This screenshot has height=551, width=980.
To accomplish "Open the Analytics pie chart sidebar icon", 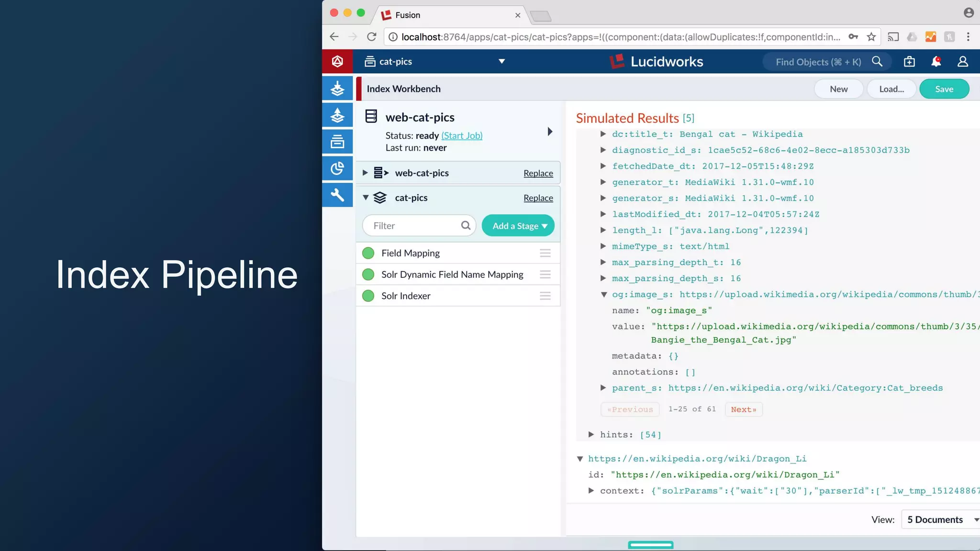I will click(x=337, y=168).
